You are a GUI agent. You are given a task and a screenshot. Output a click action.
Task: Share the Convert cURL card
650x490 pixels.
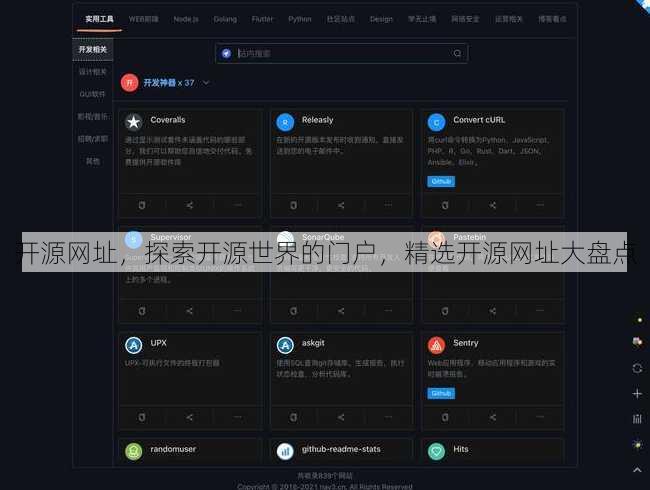point(492,205)
